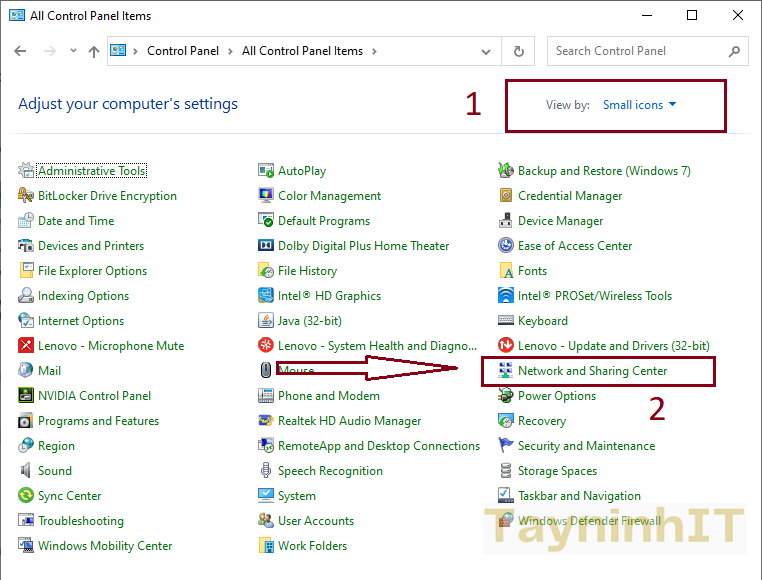The width and height of the screenshot is (762, 580).
Task: Open the View by Small icons dropdown
Action: click(639, 105)
